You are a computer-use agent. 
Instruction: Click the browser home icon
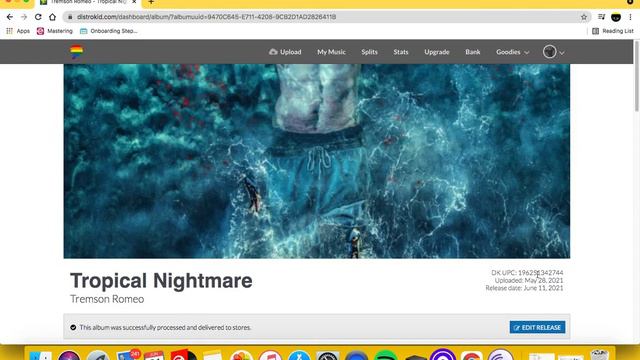(x=52, y=17)
